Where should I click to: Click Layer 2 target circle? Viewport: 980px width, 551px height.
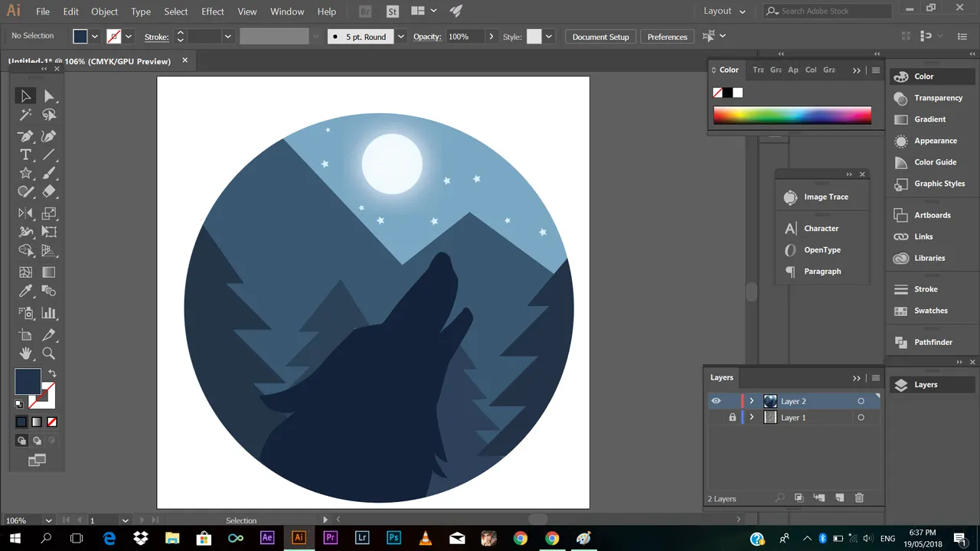point(861,401)
